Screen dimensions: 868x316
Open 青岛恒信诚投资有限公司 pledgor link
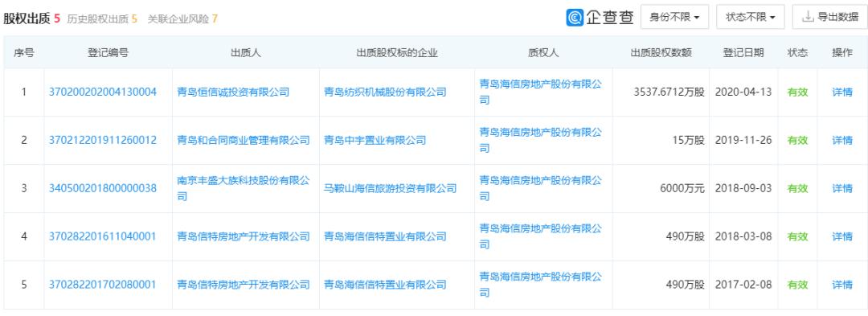(233, 92)
